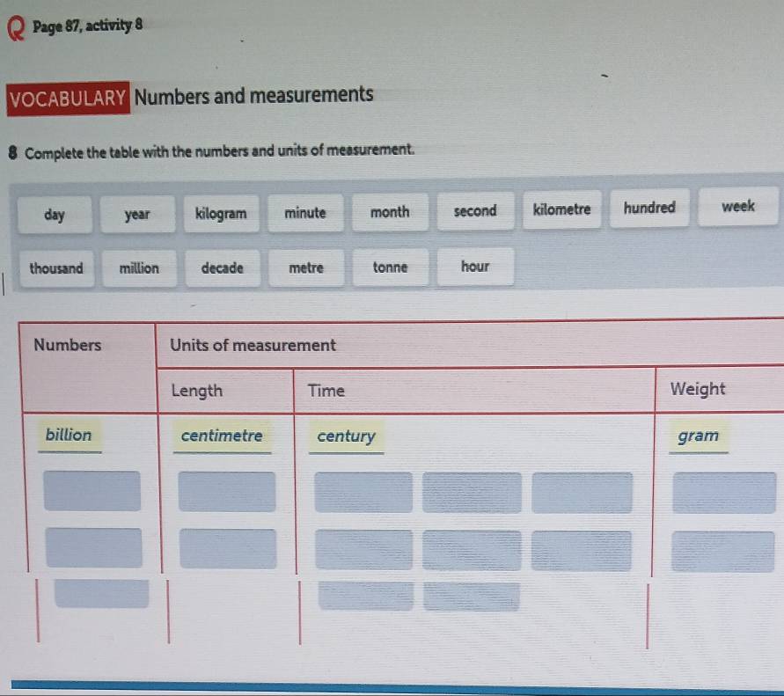Pick the 'hour' word tile

[x=475, y=267]
